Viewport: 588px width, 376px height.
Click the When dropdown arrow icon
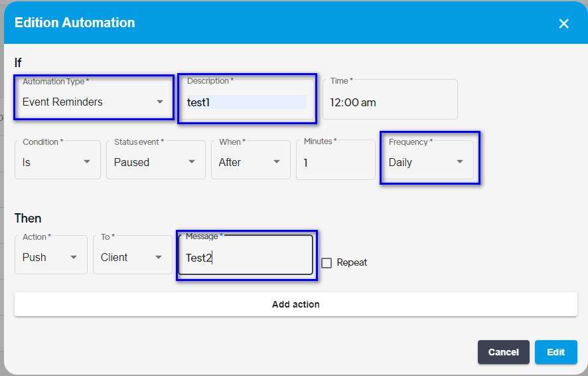tap(277, 161)
